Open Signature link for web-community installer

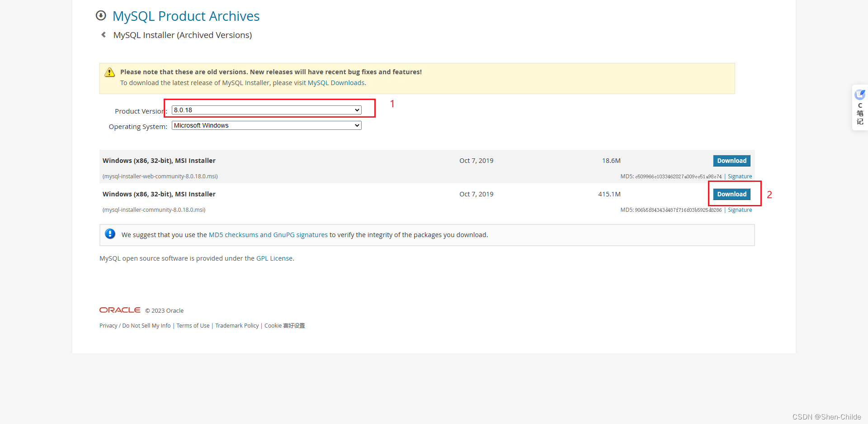tap(740, 176)
